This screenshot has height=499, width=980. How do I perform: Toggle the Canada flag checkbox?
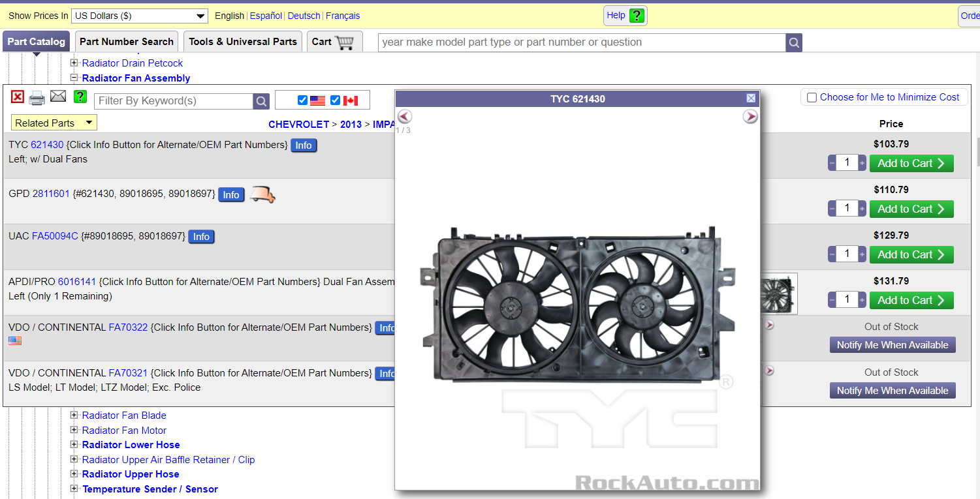(335, 100)
